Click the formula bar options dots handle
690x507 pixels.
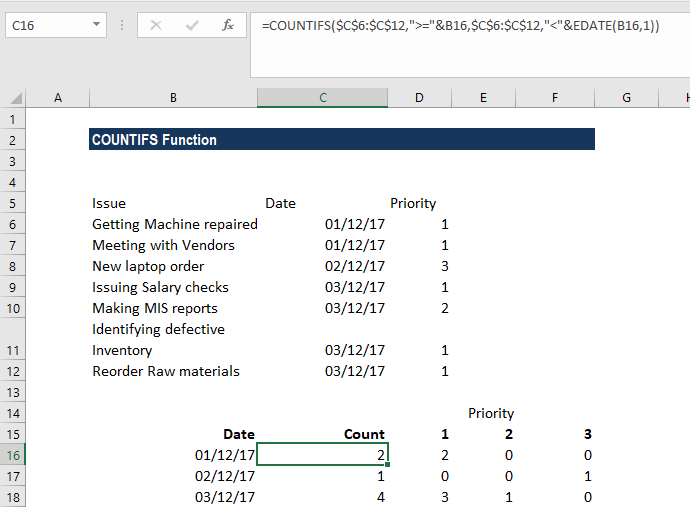tap(121, 25)
